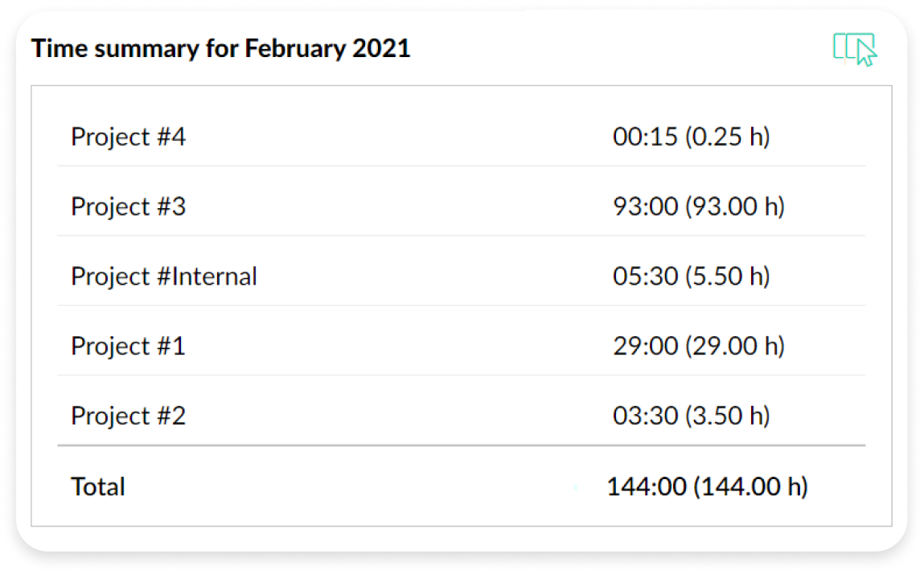Click the 144:00 (144.00 h) total time
The image size is (924, 574).
707,486
